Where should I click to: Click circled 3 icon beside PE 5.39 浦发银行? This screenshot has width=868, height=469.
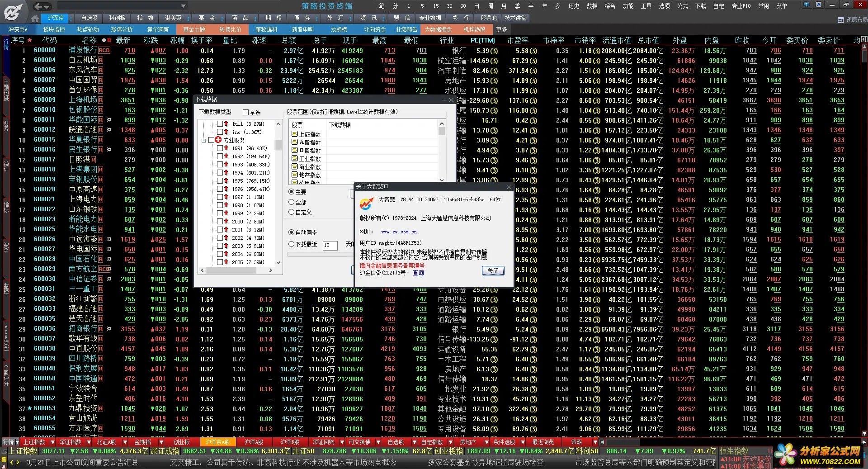click(x=494, y=51)
